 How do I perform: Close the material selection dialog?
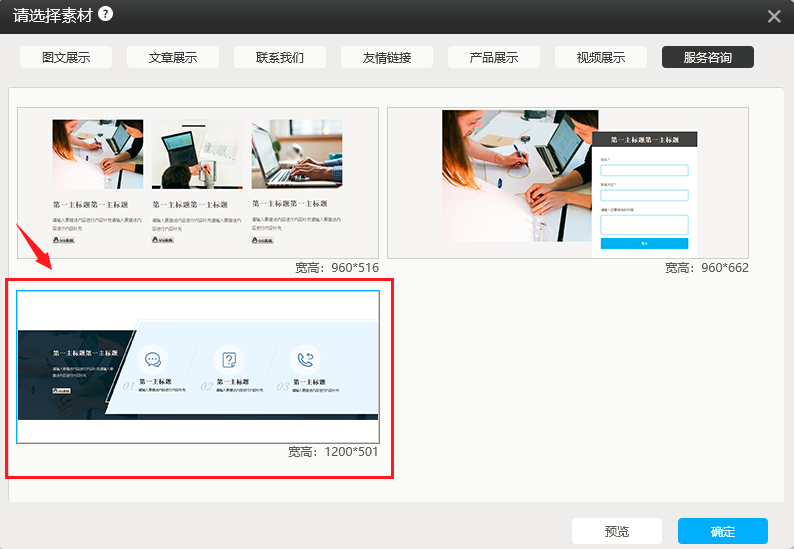coord(773,16)
